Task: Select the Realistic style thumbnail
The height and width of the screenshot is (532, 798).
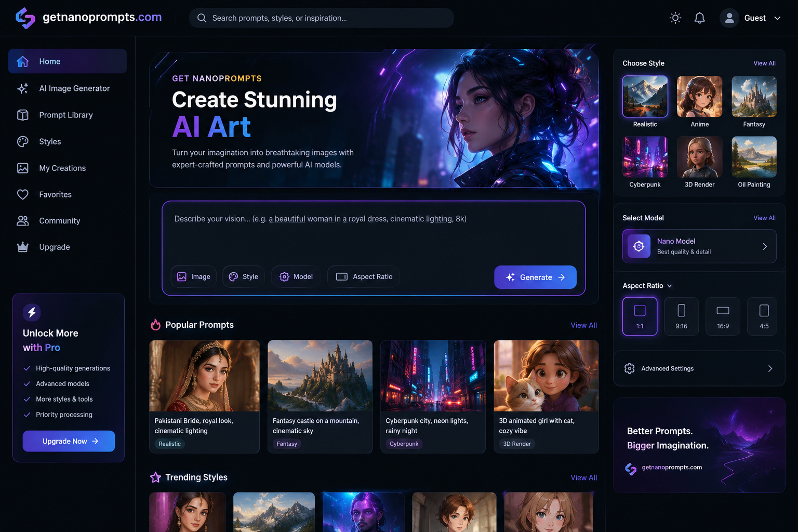Action: pyautogui.click(x=645, y=97)
